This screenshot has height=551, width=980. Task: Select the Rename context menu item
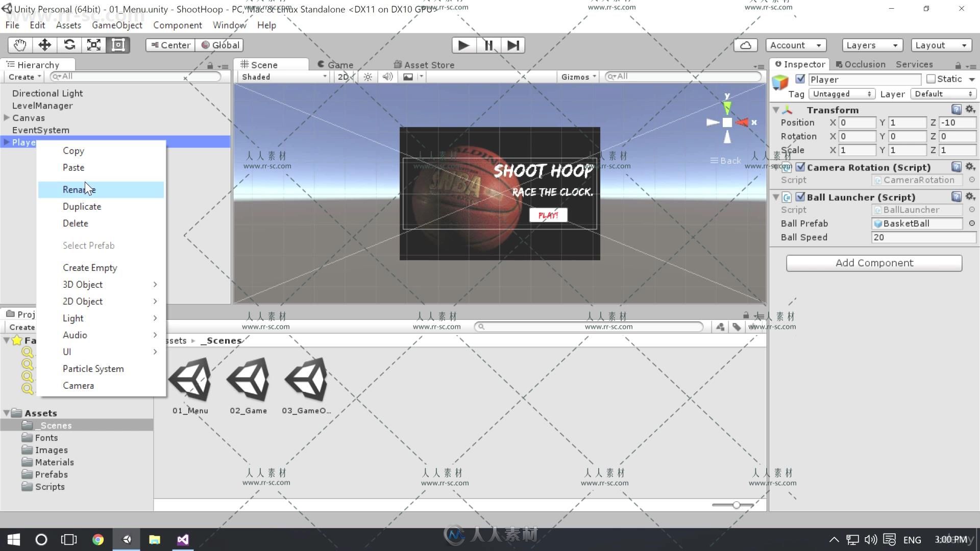[x=80, y=189]
